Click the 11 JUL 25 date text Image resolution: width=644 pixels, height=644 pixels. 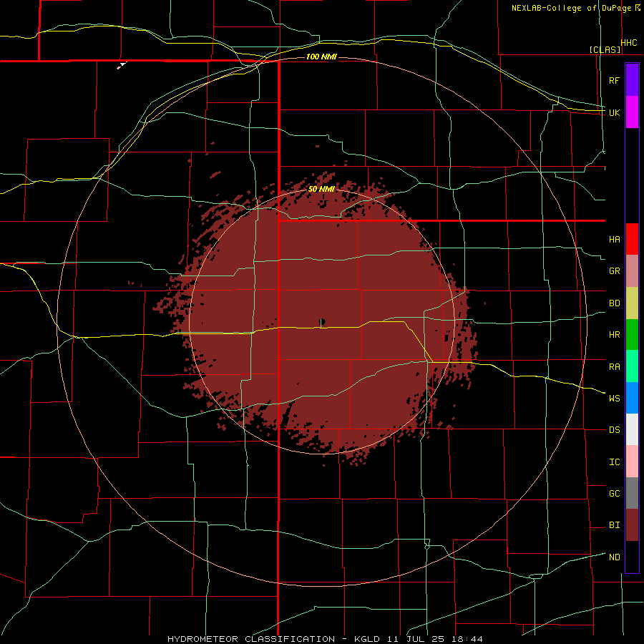(416, 639)
